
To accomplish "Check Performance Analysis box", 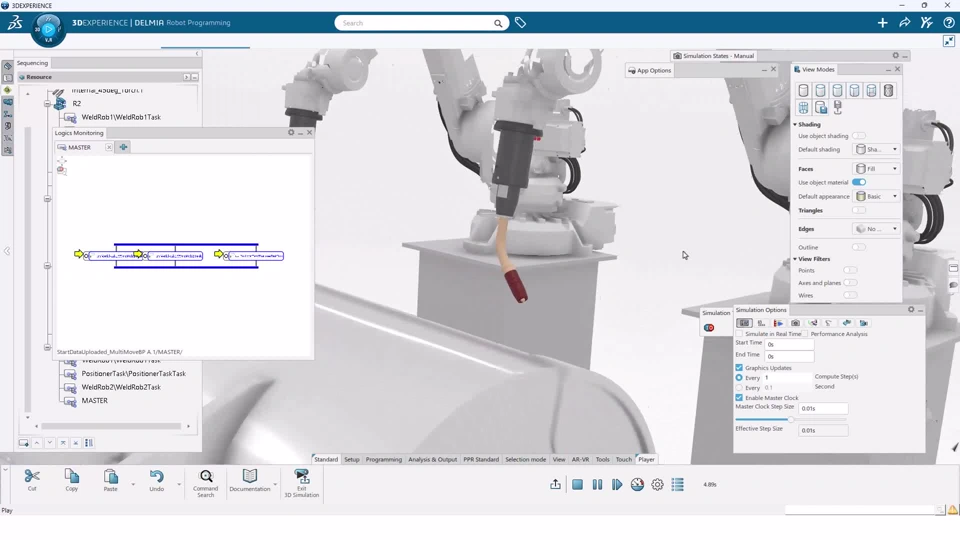I will (x=805, y=334).
